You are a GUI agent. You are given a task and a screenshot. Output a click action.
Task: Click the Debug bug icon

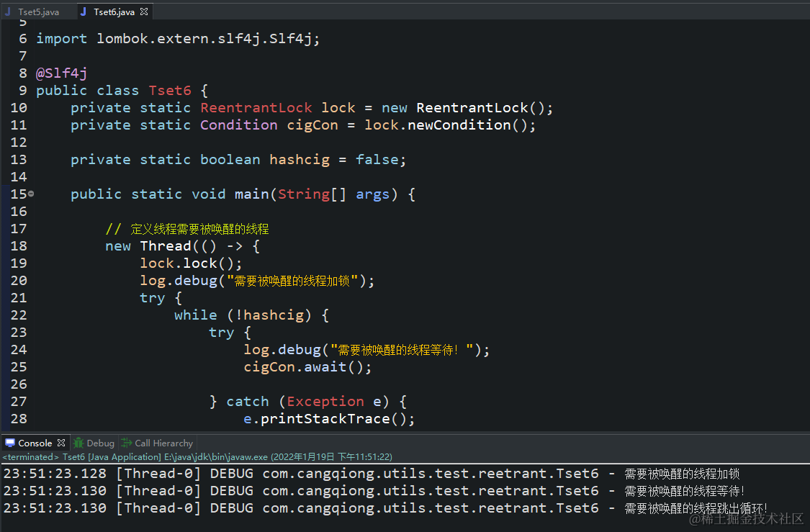(78, 443)
